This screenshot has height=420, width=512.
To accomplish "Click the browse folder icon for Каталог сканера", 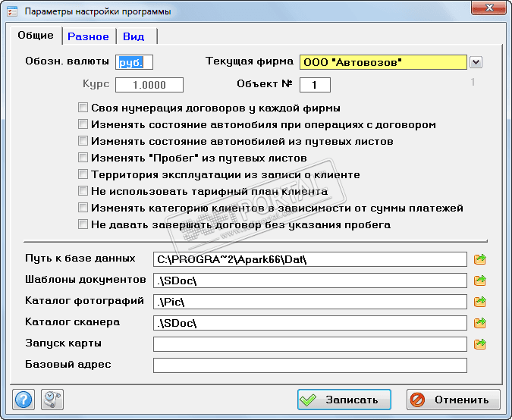I will [x=479, y=323].
